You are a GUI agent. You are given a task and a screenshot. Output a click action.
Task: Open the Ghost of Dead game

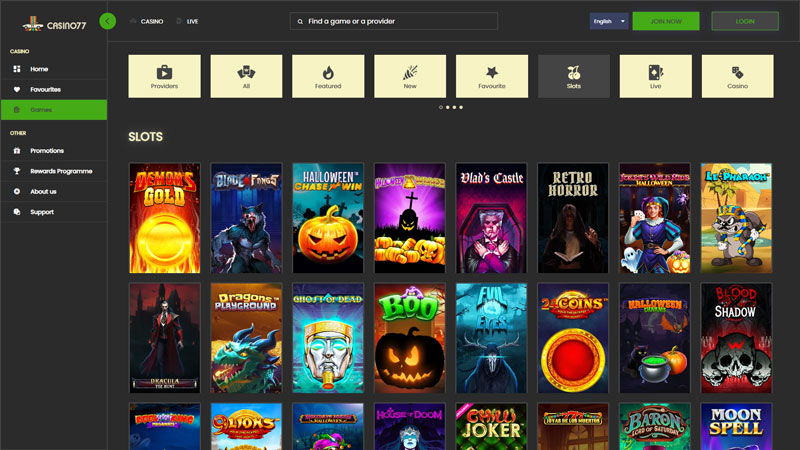click(x=328, y=338)
